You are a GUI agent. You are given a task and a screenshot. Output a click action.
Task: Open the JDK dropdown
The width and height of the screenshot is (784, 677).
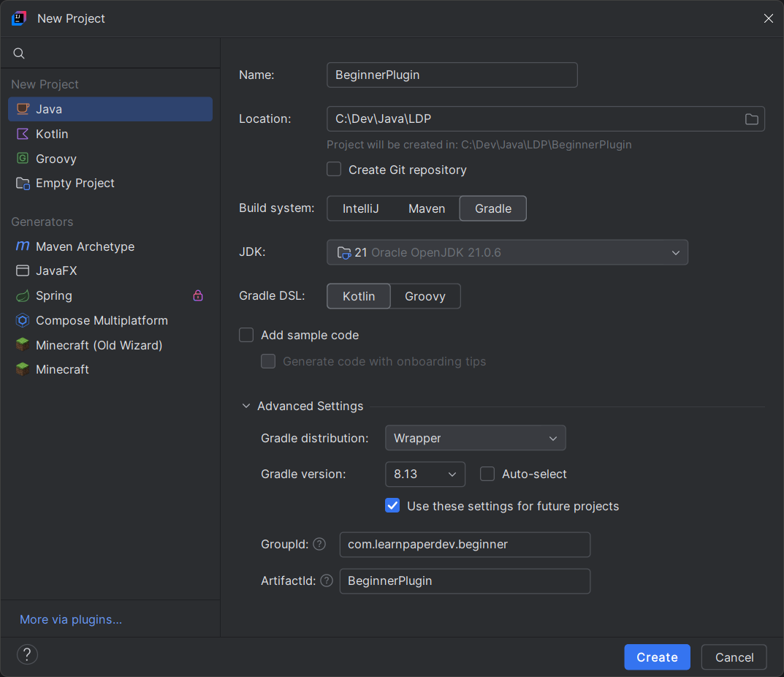[x=507, y=252]
